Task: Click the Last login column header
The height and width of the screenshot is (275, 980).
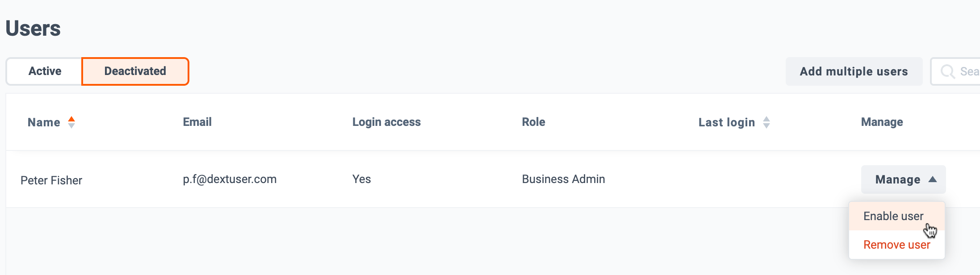Action: (727, 122)
